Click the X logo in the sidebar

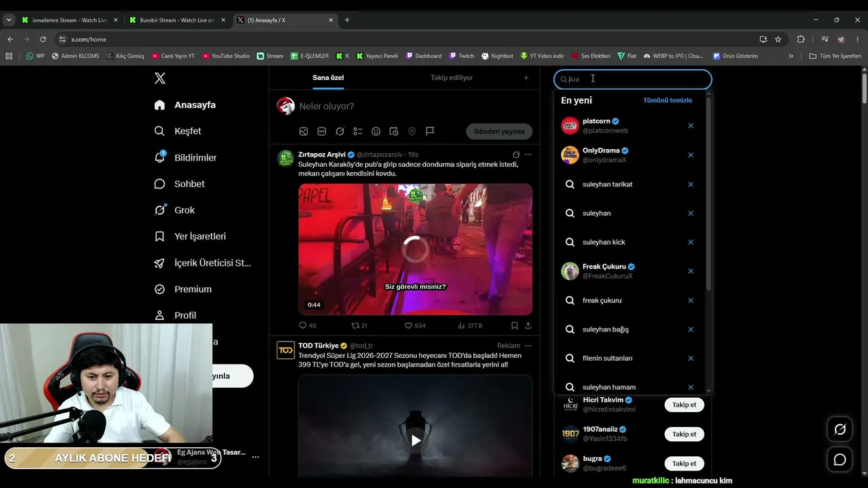pyautogui.click(x=160, y=78)
